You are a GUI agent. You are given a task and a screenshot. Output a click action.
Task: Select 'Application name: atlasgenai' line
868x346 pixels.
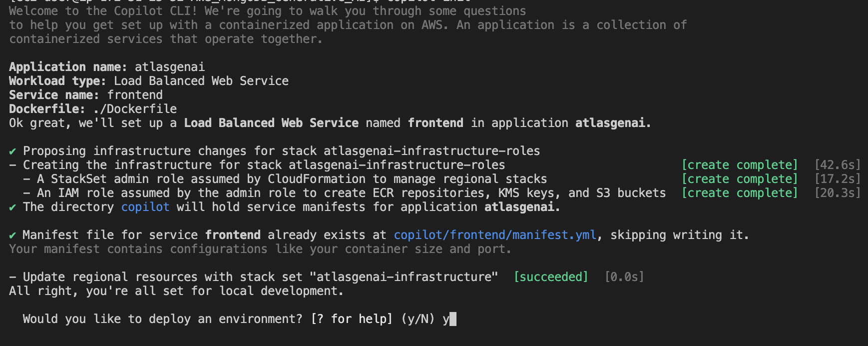[x=107, y=67]
